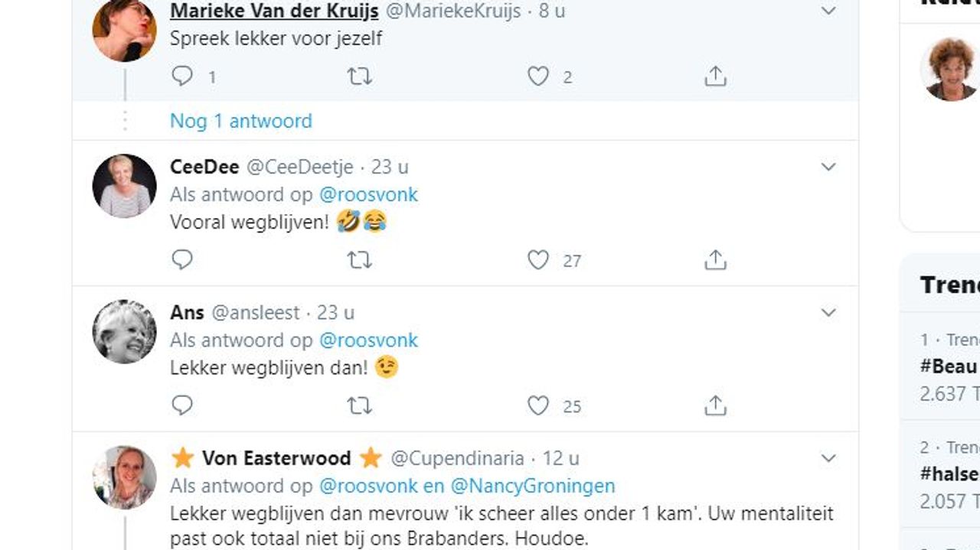Open Von Easterwood's tweet options menu
Viewport: 980px width, 550px height.
pyautogui.click(x=827, y=457)
